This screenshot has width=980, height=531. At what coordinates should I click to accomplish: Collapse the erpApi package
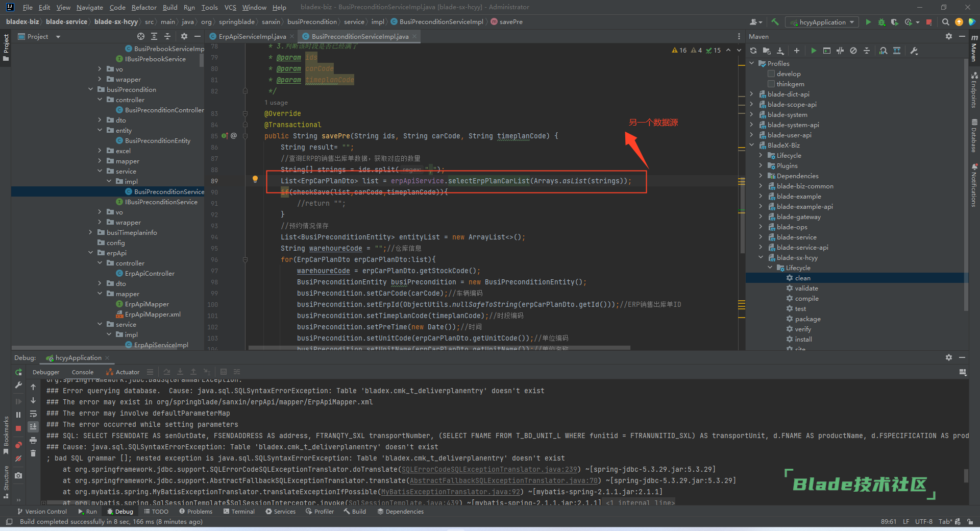tap(91, 253)
